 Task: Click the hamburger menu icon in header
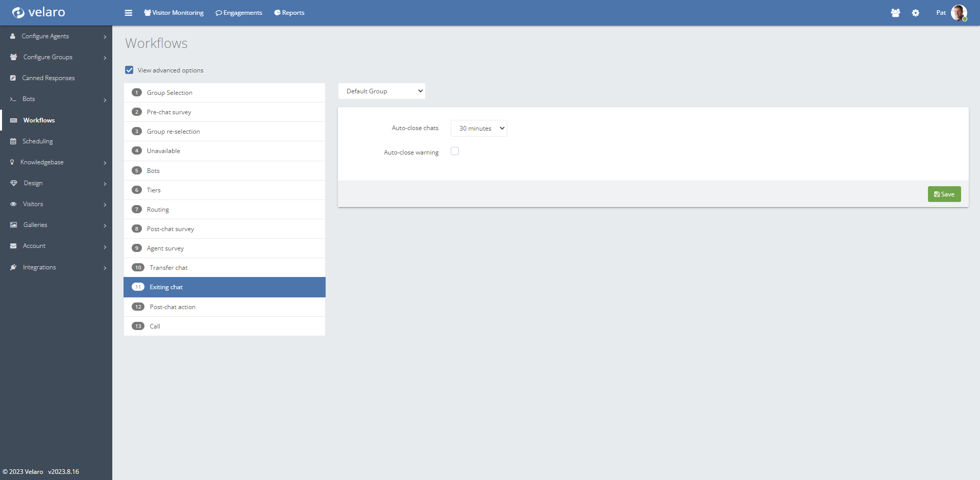128,13
